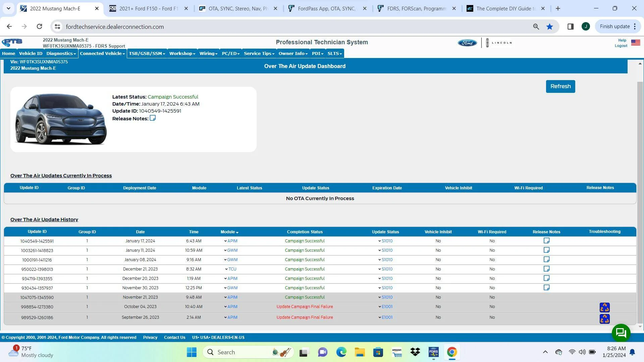This screenshot has height=362, width=644.
Task: Switch to the 2021+ Ford F150 tab
Action: [149, 9]
